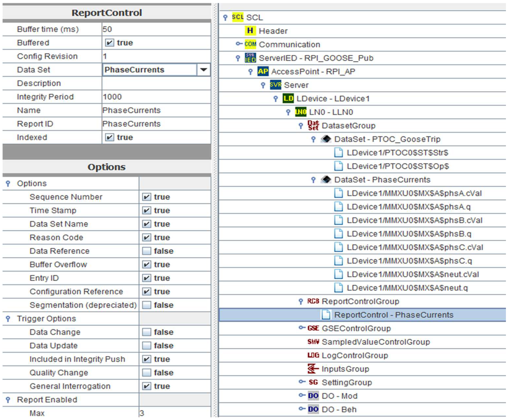Click the COM Communication icon
509x420 pixels.
click(x=250, y=44)
